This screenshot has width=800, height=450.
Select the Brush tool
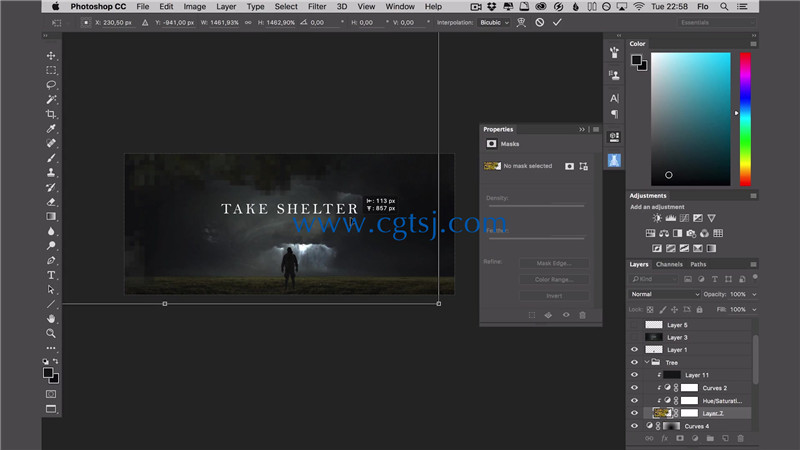coord(51,158)
